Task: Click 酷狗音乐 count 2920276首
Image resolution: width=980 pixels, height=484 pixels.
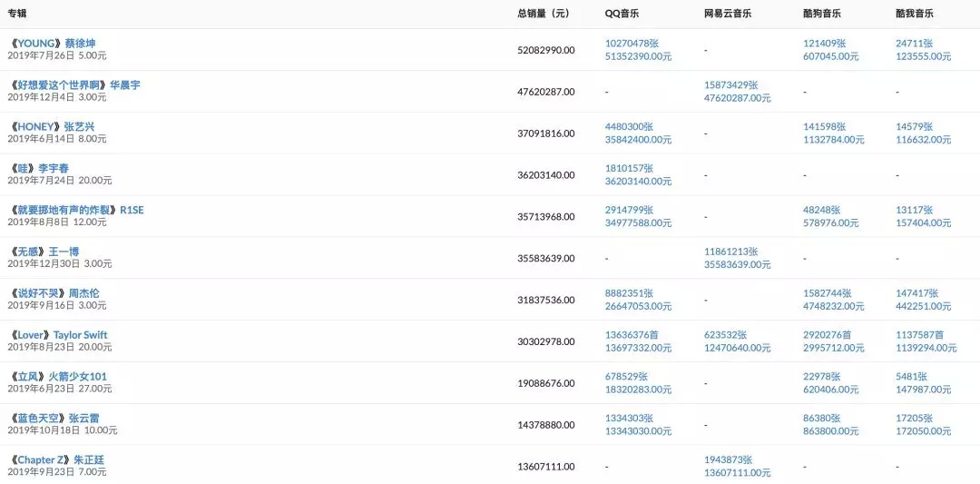Action: coord(828,335)
